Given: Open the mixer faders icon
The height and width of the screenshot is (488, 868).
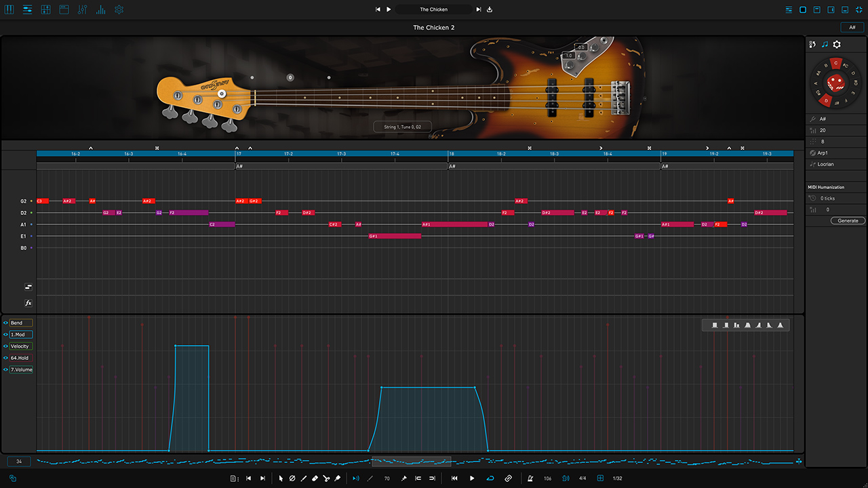Looking at the screenshot, I should 83,10.
